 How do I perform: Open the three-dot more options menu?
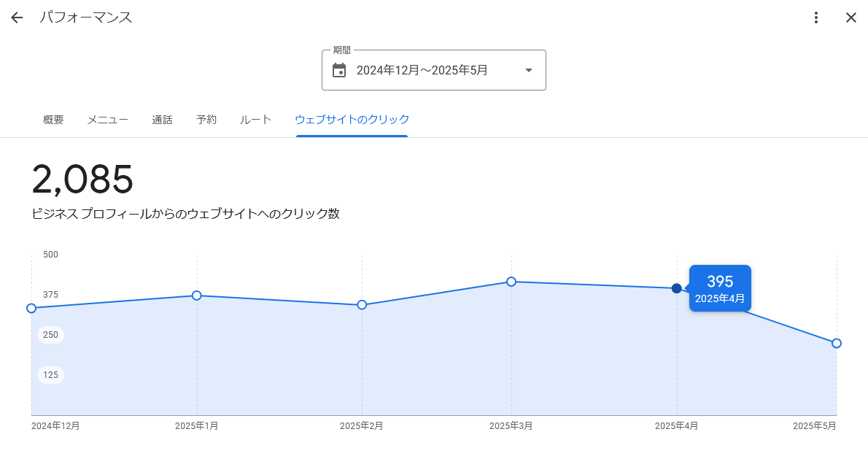coord(816,18)
